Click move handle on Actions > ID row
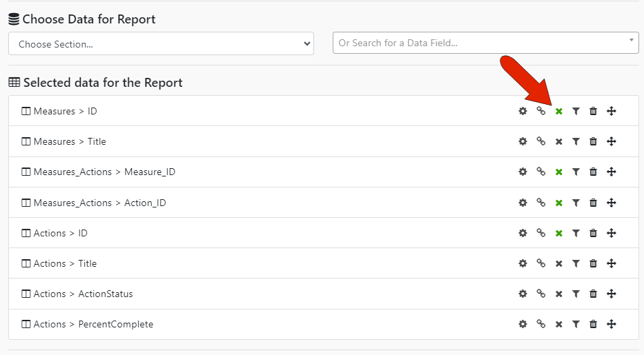Image resolution: width=644 pixels, height=355 pixels. pos(612,233)
